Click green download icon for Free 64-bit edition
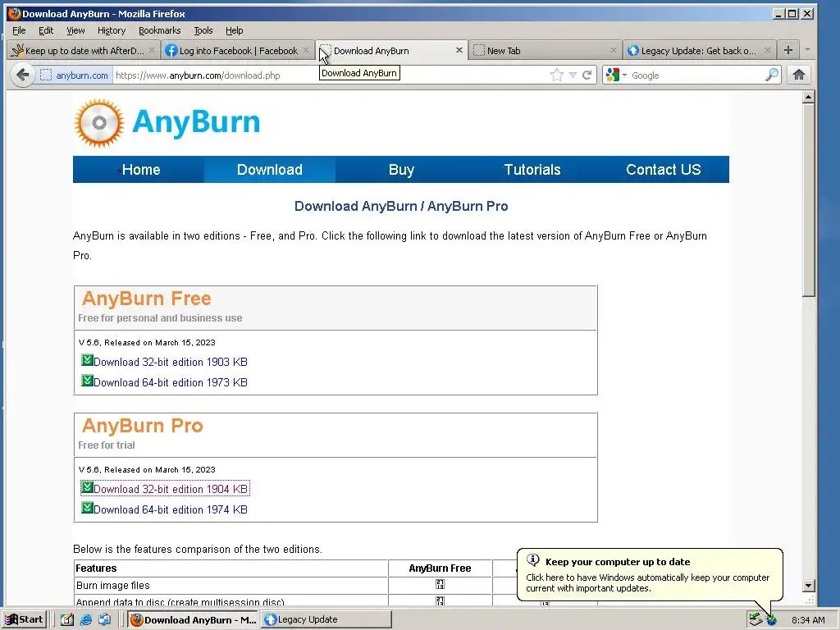This screenshot has height=630, width=840. coord(87,381)
